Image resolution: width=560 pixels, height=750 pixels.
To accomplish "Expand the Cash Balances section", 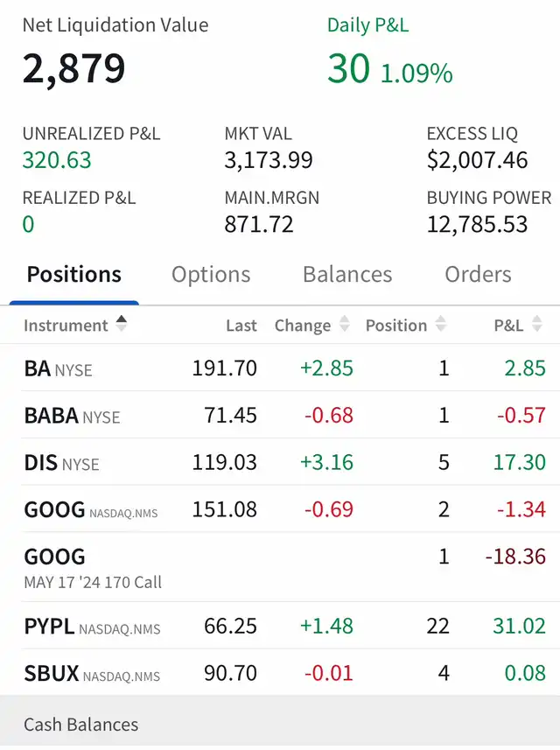I will click(x=280, y=725).
